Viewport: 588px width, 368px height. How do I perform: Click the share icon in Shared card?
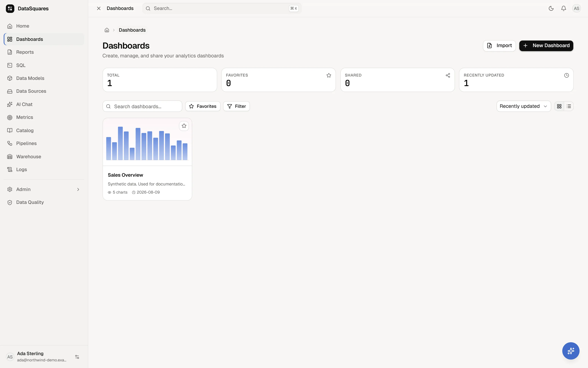coord(448,75)
